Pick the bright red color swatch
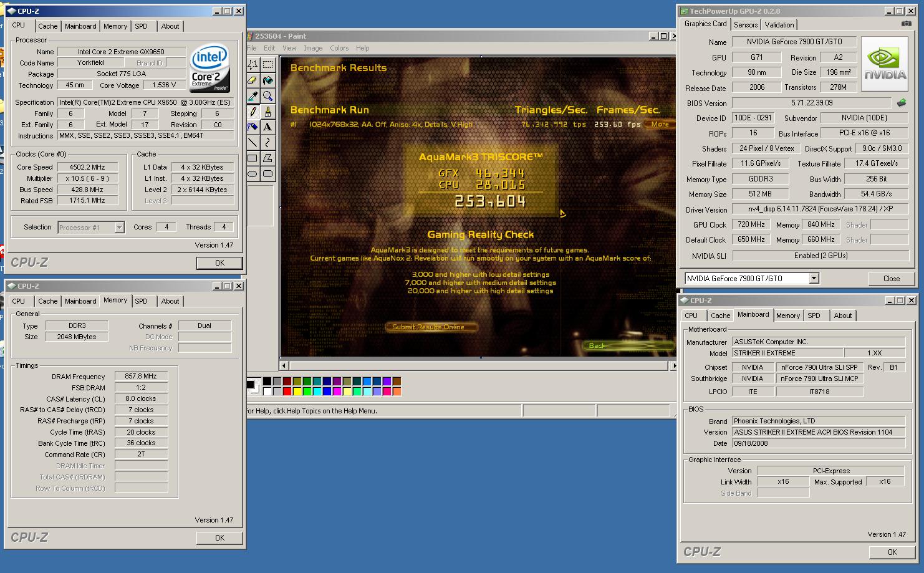Screen dimensions: 924x573 (x=287, y=392)
